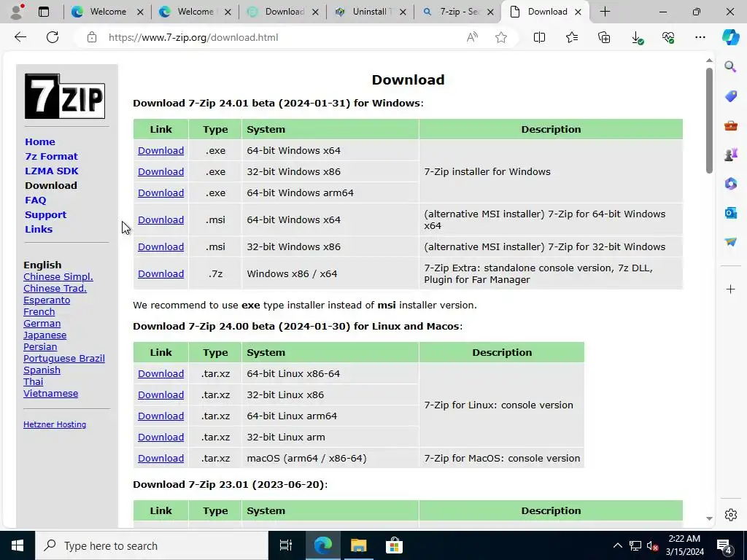Open sidebar Search icon

point(730,66)
